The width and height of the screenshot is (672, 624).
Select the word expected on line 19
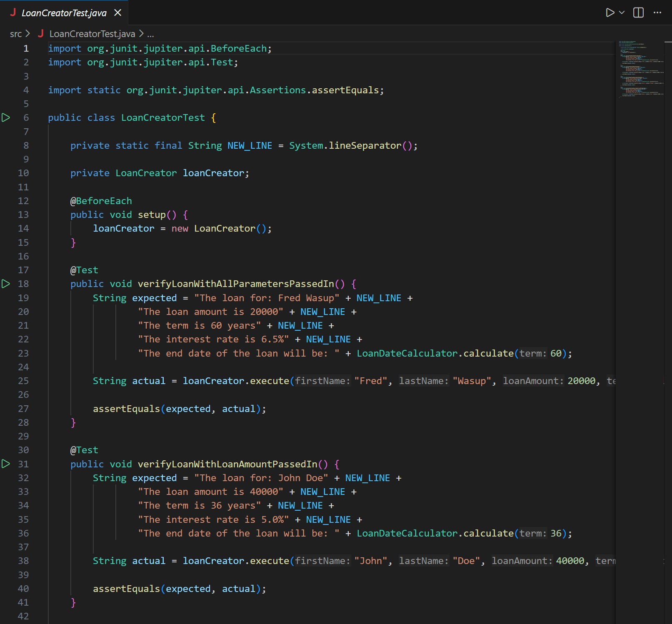(x=155, y=298)
